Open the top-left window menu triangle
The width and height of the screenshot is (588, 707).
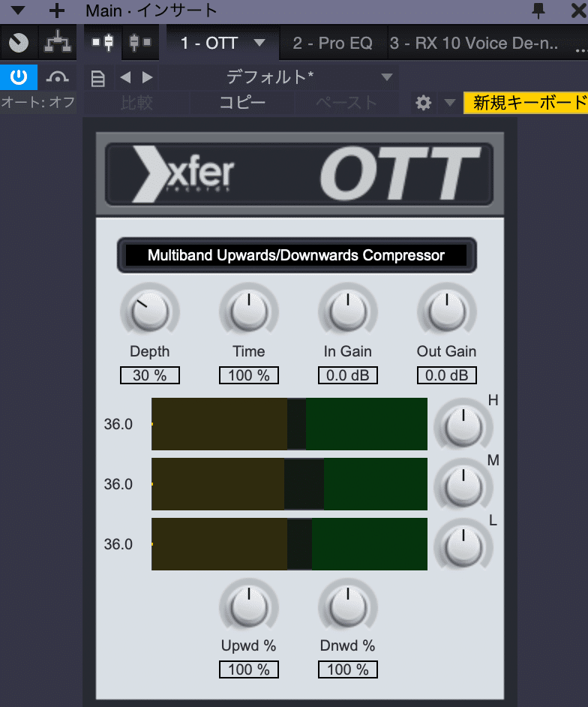[x=17, y=10]
